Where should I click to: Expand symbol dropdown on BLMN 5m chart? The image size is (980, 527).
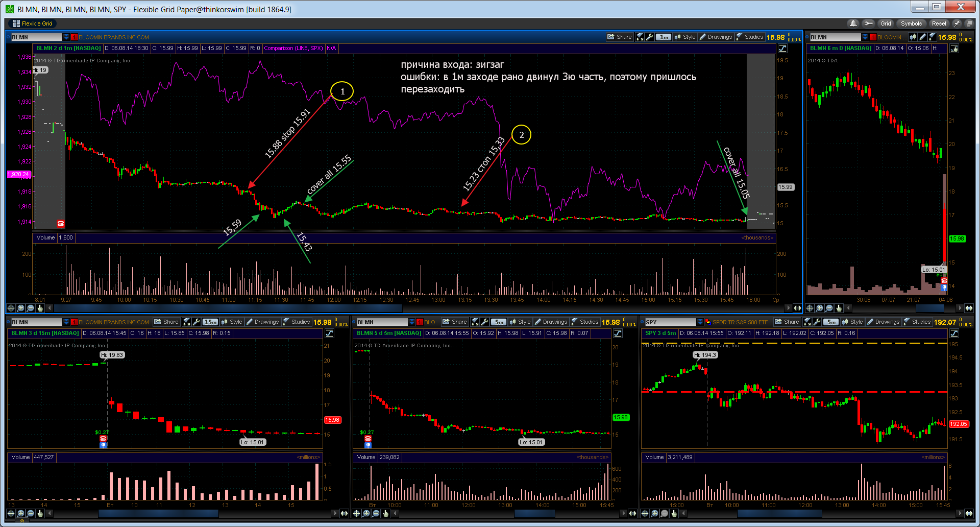tap(412, 322)
